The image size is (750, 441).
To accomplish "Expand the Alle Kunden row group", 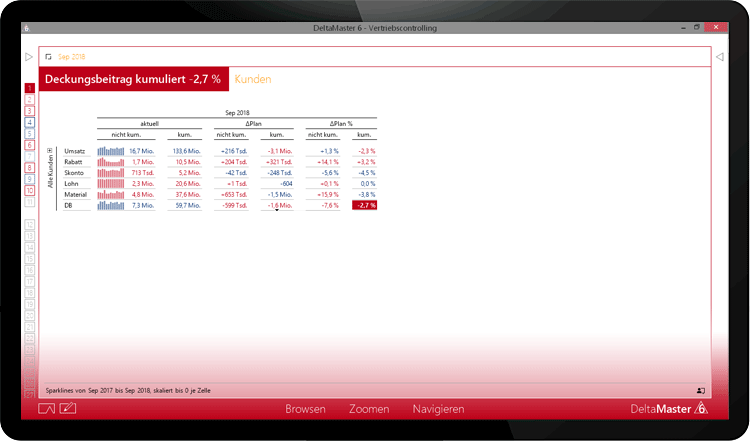I will click(x=49, y=151).
